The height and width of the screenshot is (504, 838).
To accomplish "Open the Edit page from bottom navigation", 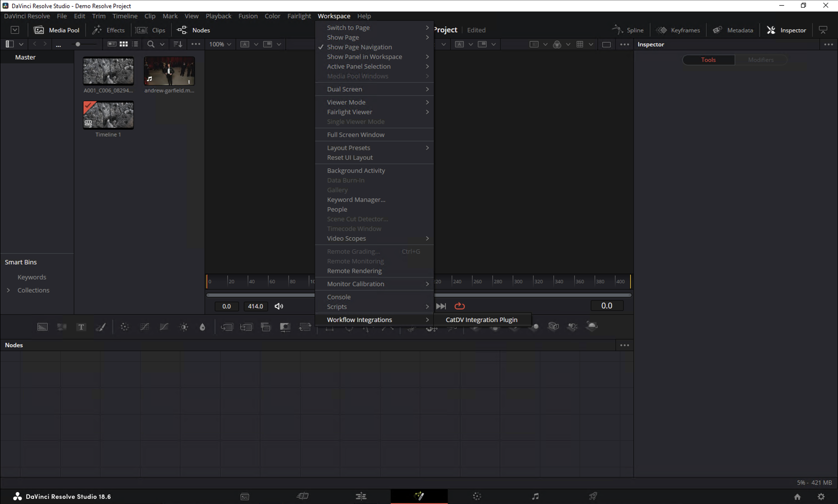I will click(361, 496).
